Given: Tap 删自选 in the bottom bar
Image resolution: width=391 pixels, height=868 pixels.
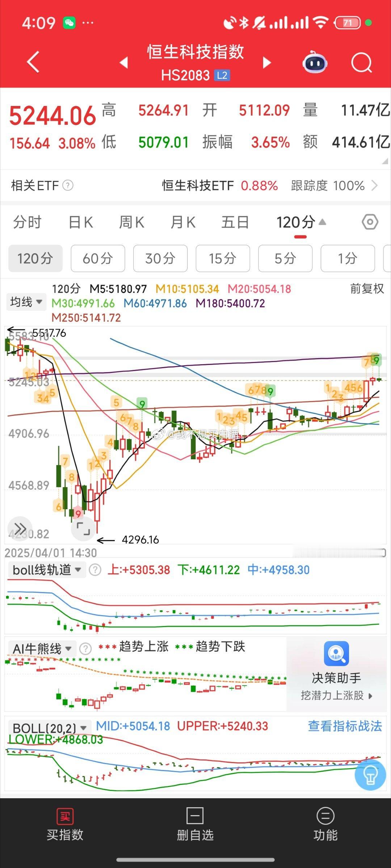Looking at the screenshot, I should (x=195, y=825).
